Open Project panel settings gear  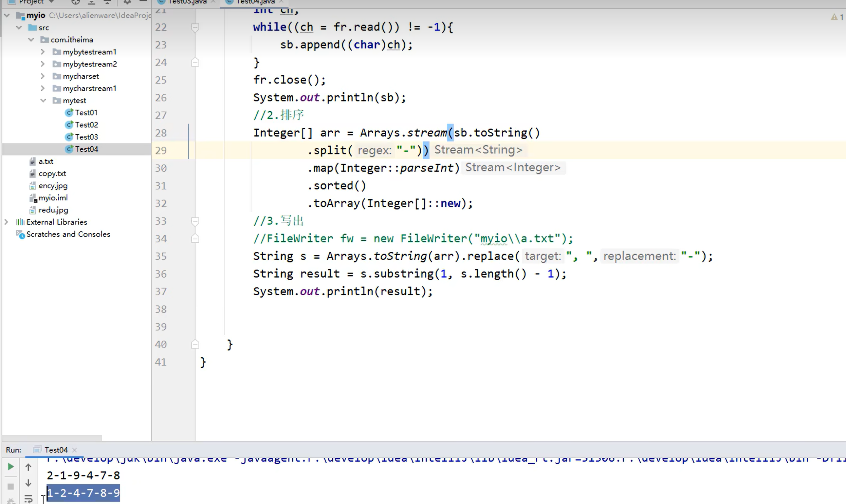(127, 2)
